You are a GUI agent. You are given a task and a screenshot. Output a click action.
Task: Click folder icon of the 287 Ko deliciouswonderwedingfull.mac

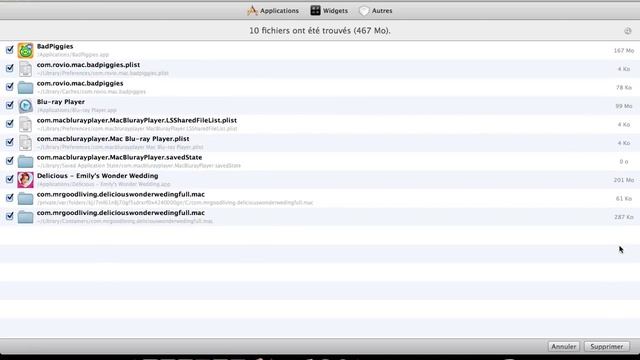tap(25, 217)
